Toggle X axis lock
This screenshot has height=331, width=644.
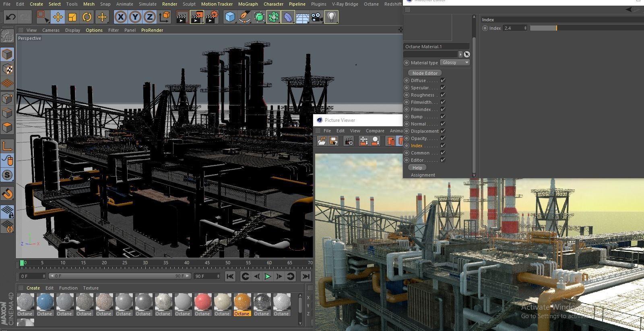(x=120, y=17)
